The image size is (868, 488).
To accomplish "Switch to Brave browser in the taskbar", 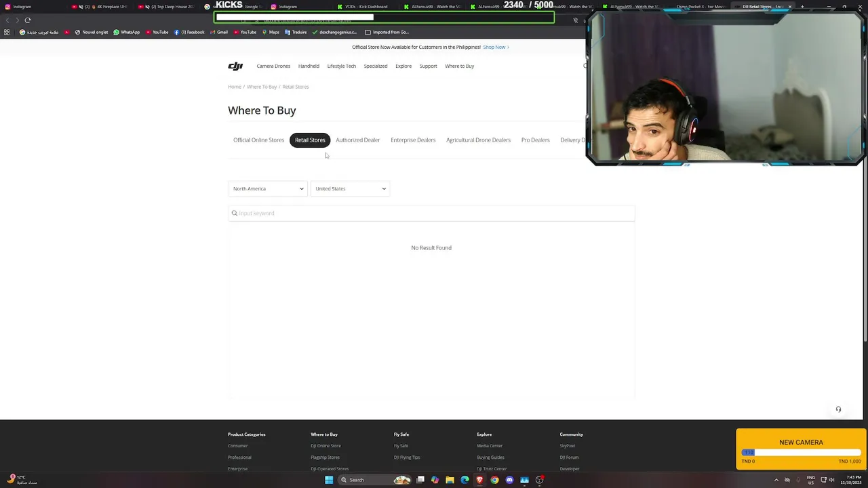I will (x=479, y=480).
